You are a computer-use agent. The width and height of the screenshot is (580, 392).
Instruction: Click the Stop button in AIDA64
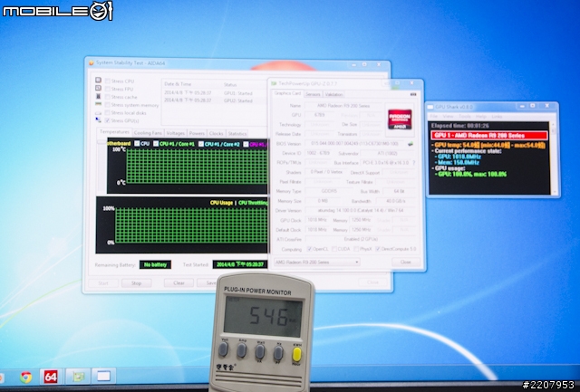coord(137,283)
